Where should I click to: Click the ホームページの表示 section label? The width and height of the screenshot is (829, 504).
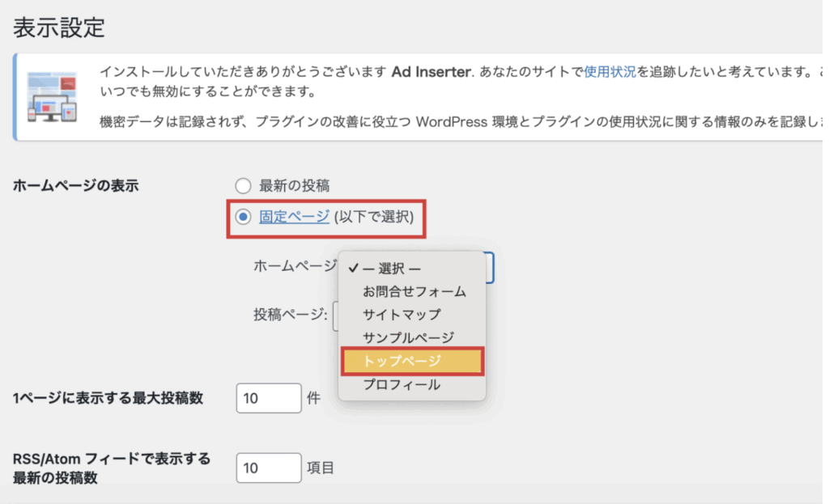click(76, 186)
